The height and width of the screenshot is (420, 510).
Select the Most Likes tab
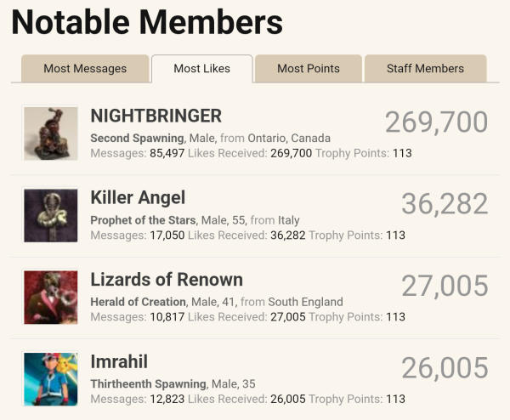click(201, 69)
